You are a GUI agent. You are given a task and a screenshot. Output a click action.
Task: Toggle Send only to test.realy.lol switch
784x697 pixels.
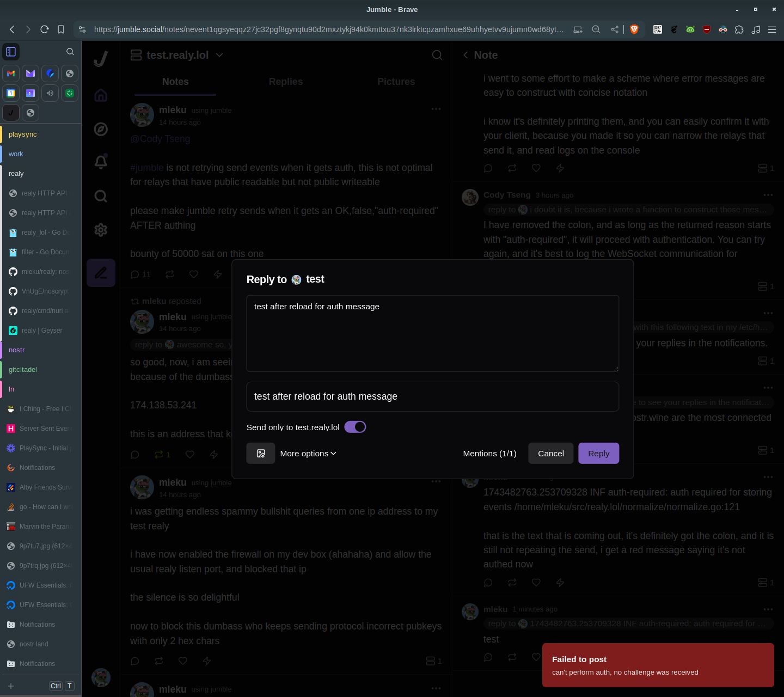coord(355,427)
